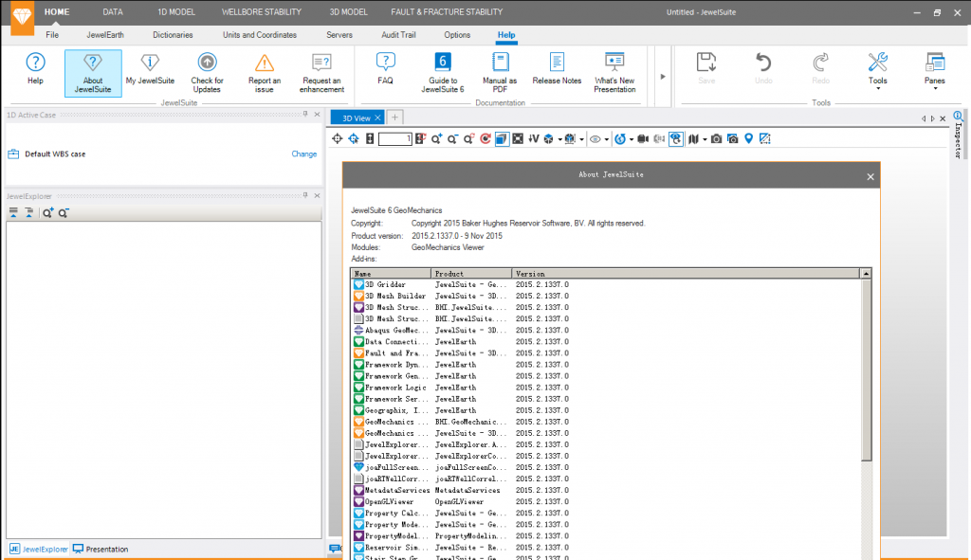Viewport: 971px width, 560px height.
Task: Open FAULT & FRACTURE STABILITY tab
Action: click(447, 11)
